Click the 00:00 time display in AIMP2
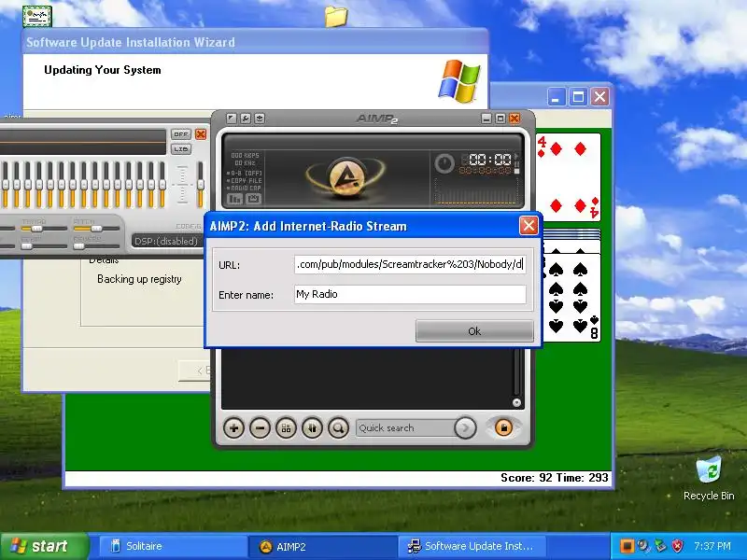Viewport: 747px width, 560px height. [x=489, y=160]
